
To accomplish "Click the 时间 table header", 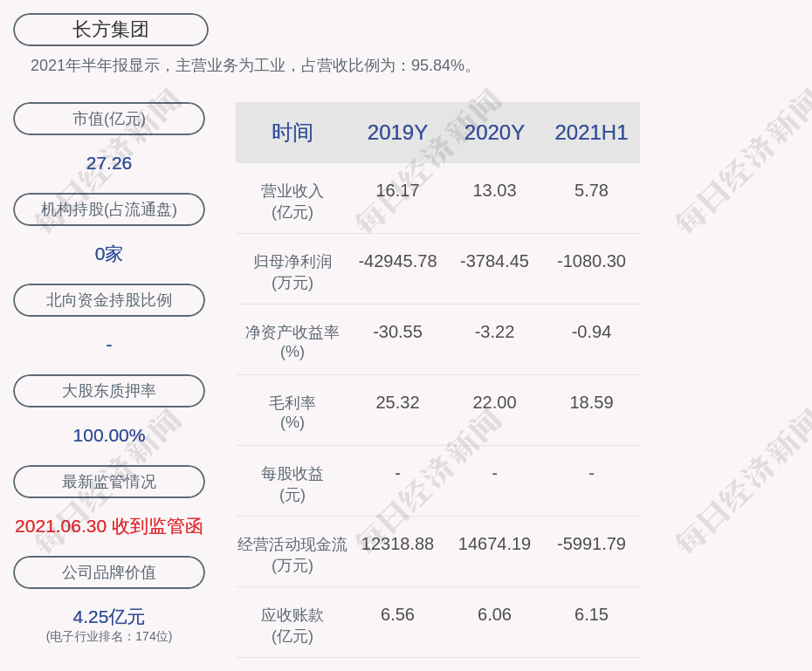I will 292,133.
